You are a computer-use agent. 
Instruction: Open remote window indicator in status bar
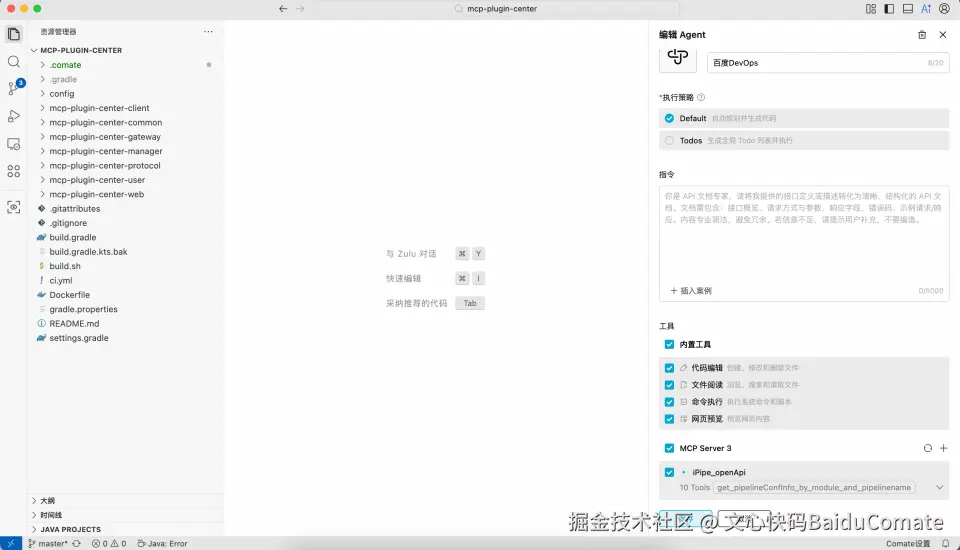[x=11, y=544]
